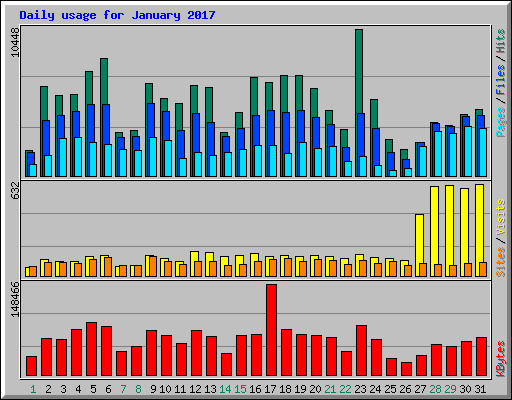Click the cyan pages bar for day 28
Viewport: 512px width, 400px height.
[x=438, y=154]
